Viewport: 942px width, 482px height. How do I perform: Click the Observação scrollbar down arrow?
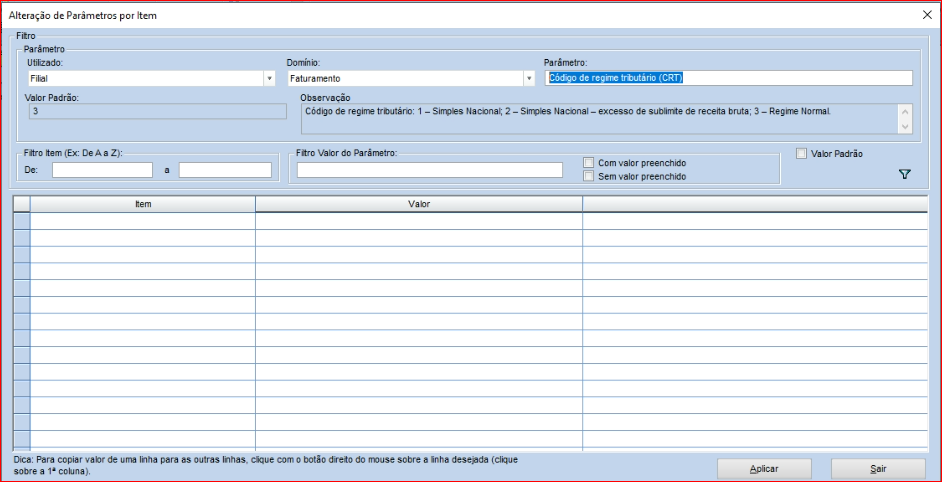click(x=905, y=127)
